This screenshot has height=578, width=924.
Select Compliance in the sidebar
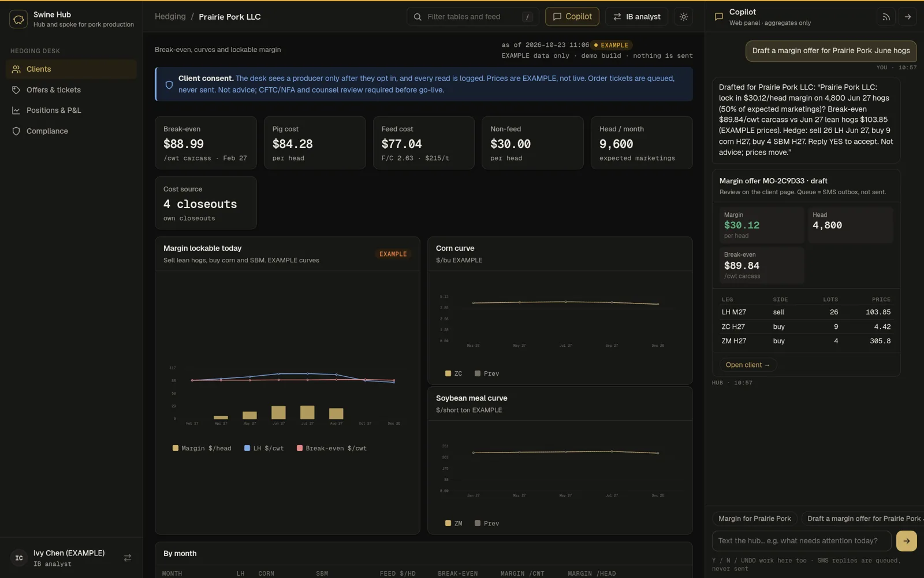coord(71,131)
